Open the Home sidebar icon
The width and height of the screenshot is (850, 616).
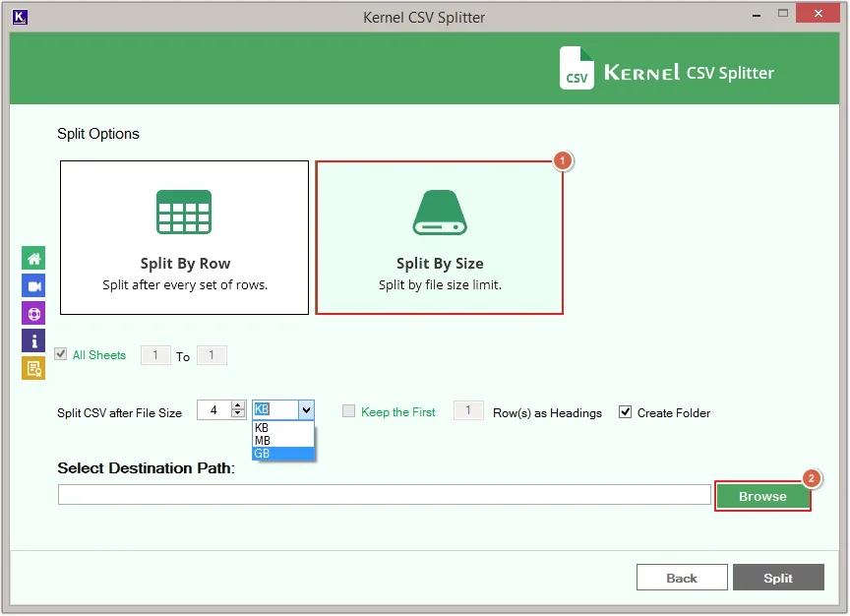pos(33,258)
